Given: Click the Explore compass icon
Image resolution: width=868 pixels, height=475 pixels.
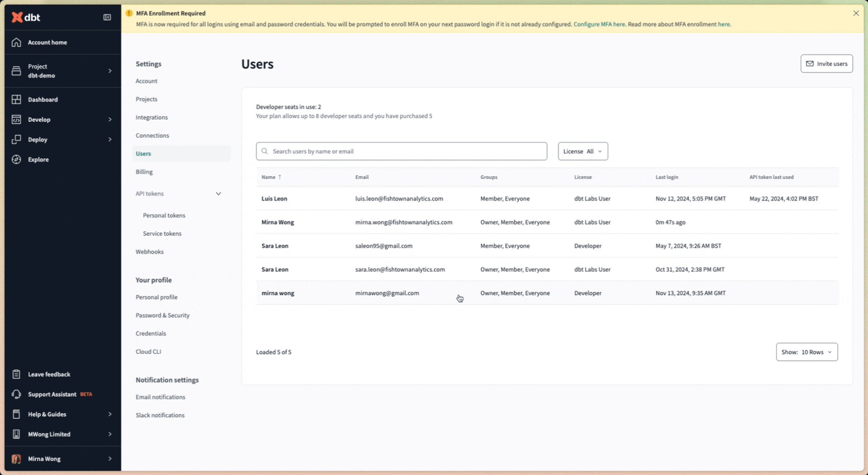Looking at the screenshot, I should pos(16,159).
